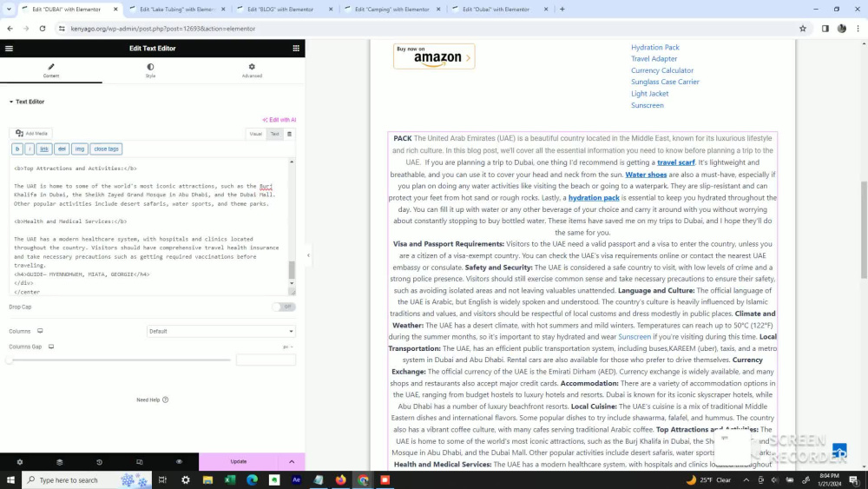The height and width of the screenshot is (489, 868).
Task: Click the Light Jacket link
Action: point(649,94)
